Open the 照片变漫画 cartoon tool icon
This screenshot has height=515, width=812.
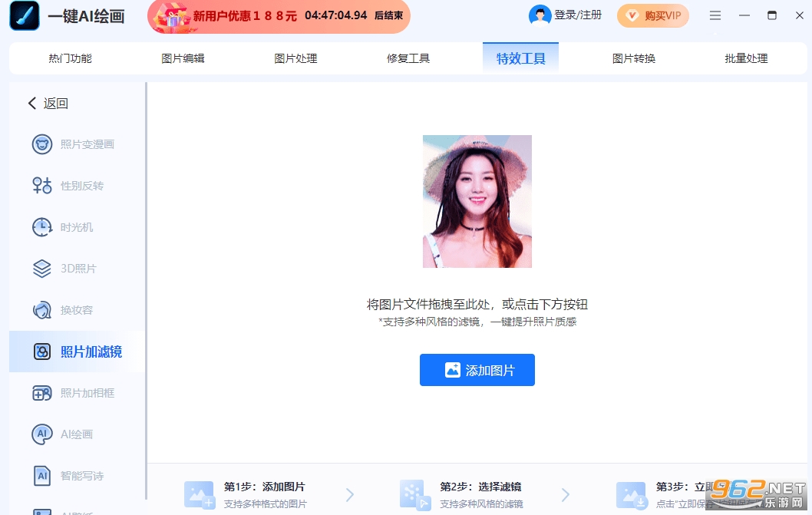(x=42, y=144)
